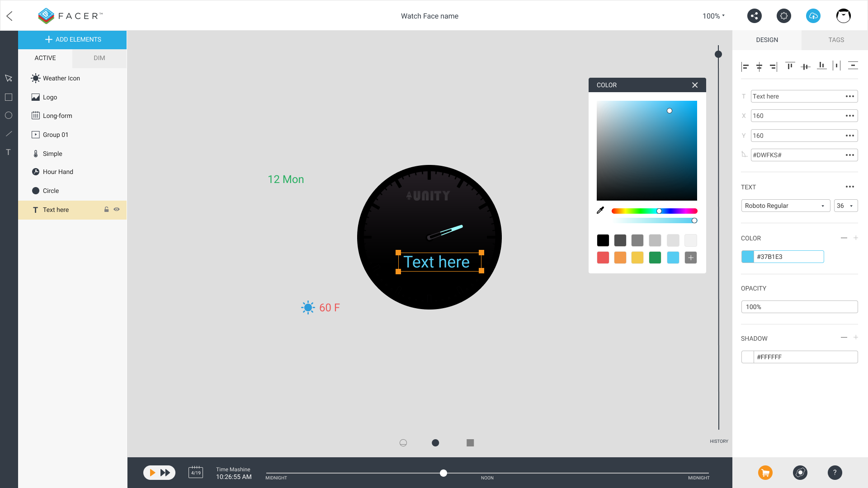This screenshot has height=488, width=868.
Task: Toggle visibility of Text here layer
Action: coord(118,209)
